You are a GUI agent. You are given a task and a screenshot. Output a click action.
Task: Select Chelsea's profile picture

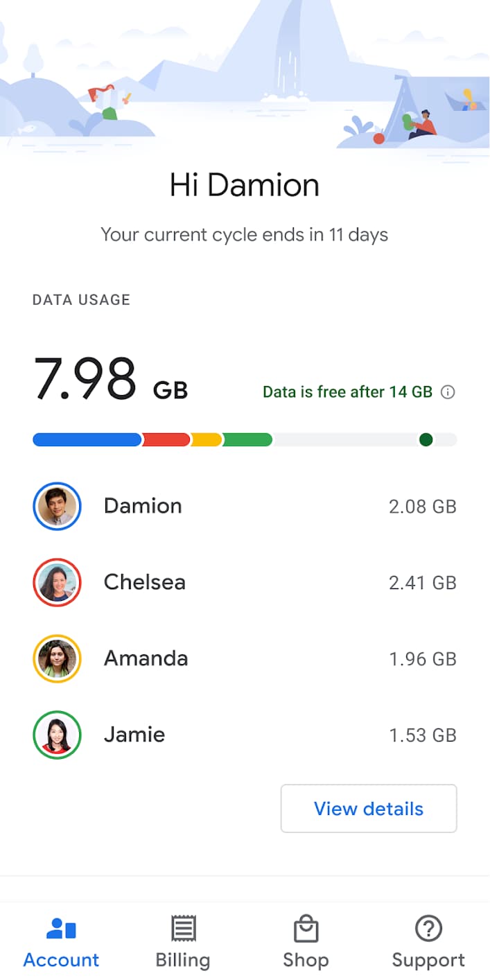coord(57,582)
